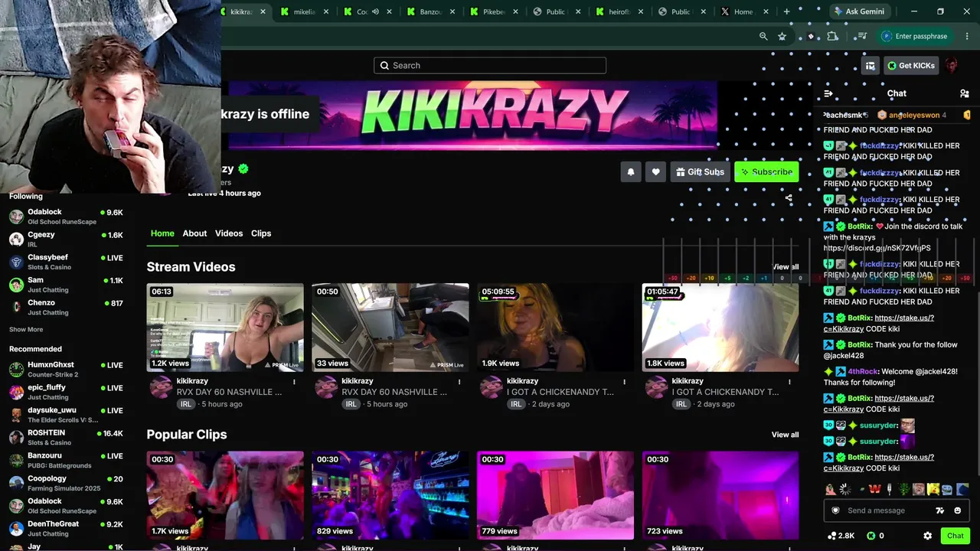Open options menu for the 06:13 video
Screen dimensions: 980x551
(x=294, y=381)
